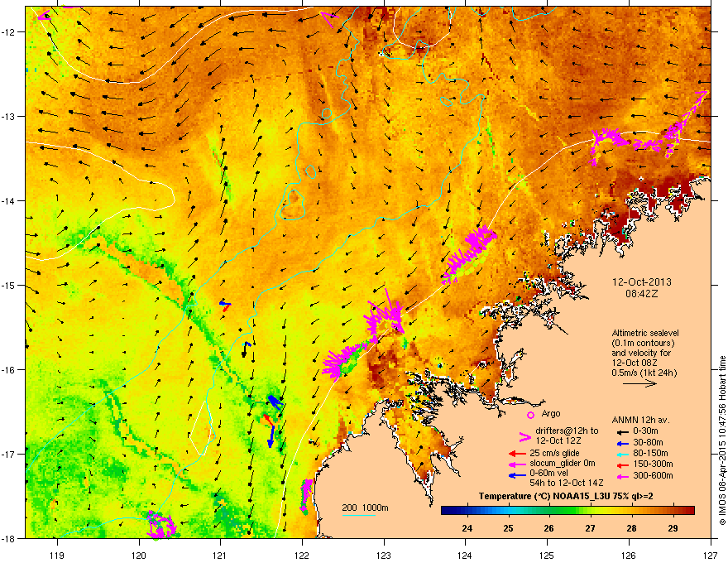Image resolution: width=728 pixels, height=563 pixels.
Task: Click the magenta slocum_glider 0m arrow
Action: point(518,464)
